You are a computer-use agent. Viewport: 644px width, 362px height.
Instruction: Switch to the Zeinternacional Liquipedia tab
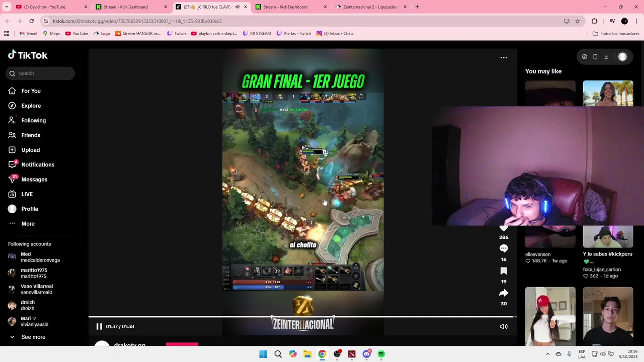click(x=371, y=7)
